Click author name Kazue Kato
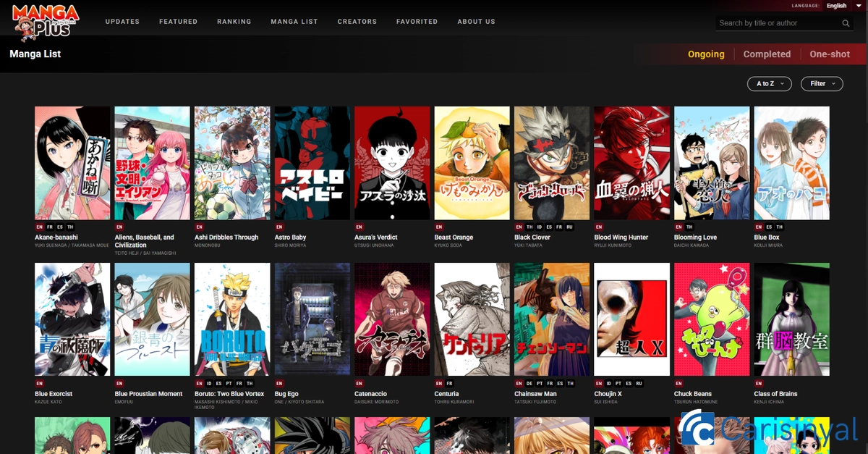The image size is (868, 454). tap(50, 402)
